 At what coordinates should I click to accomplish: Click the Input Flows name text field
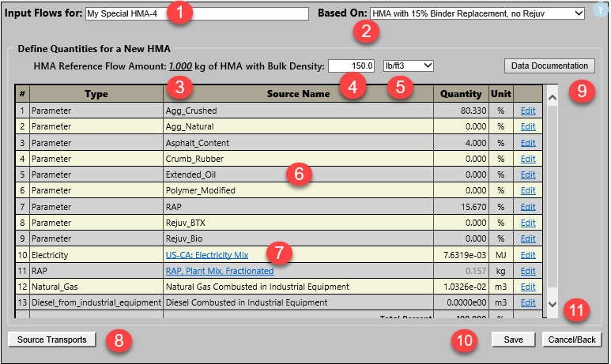click(196, 13)
